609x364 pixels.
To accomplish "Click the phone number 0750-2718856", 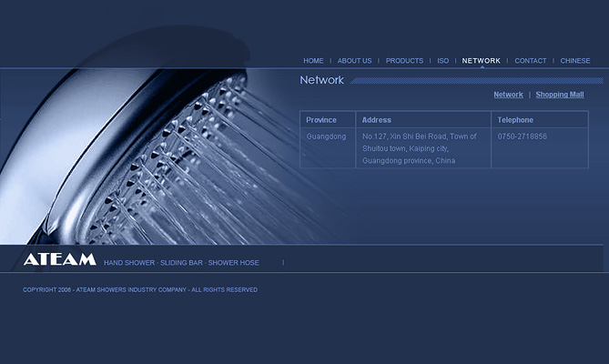I will coord(523,136).
